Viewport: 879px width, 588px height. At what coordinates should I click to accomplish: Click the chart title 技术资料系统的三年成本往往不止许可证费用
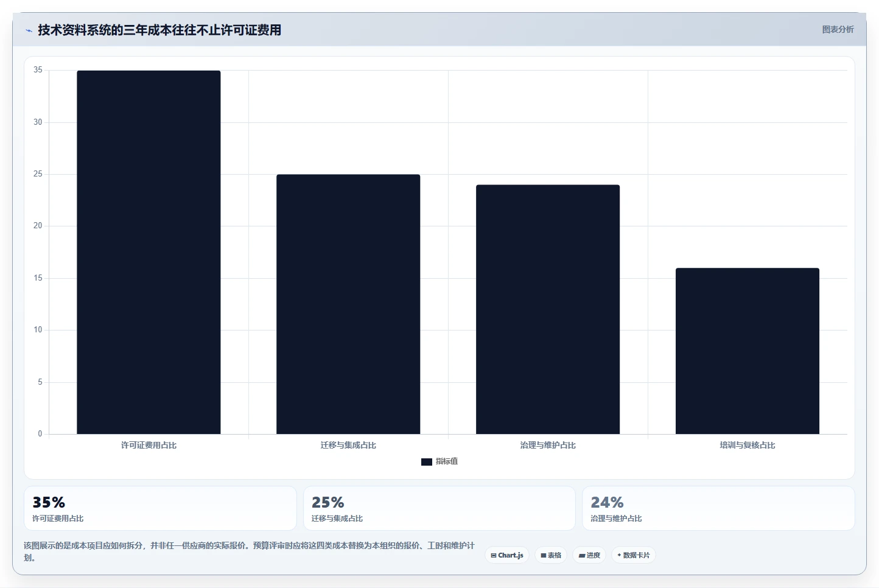tap(159, 30)
